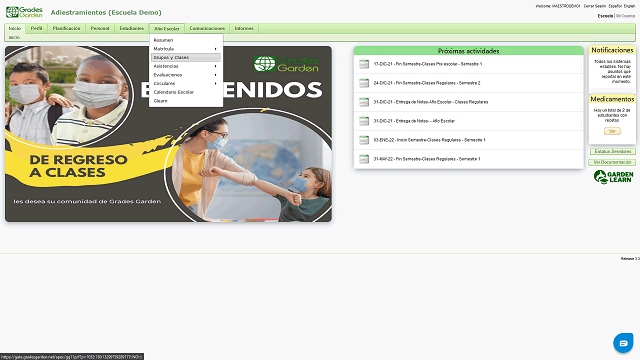This screenshot has height=360, width=640.
Task: Click the Cerrar Sesión link
Action: tap(595, 6)
